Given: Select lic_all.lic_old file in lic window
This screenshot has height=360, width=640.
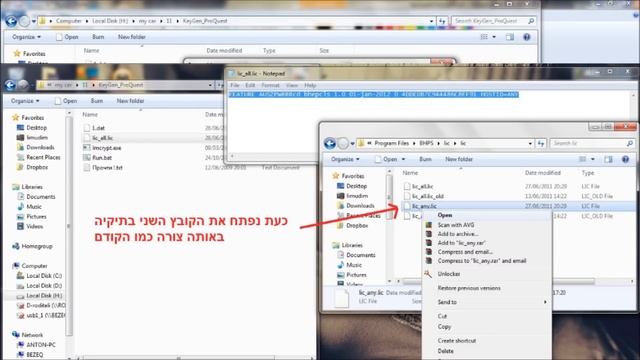Looking at the screenshot, I should pos(428,196).
